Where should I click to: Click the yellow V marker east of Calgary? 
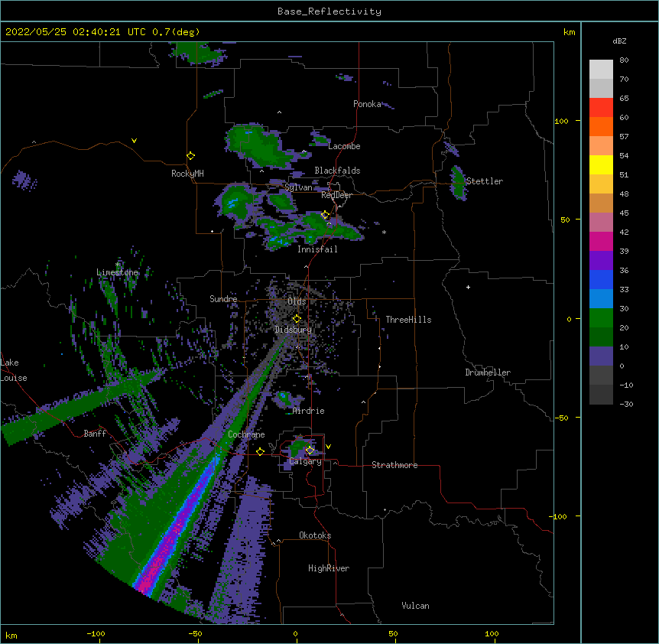328,447
